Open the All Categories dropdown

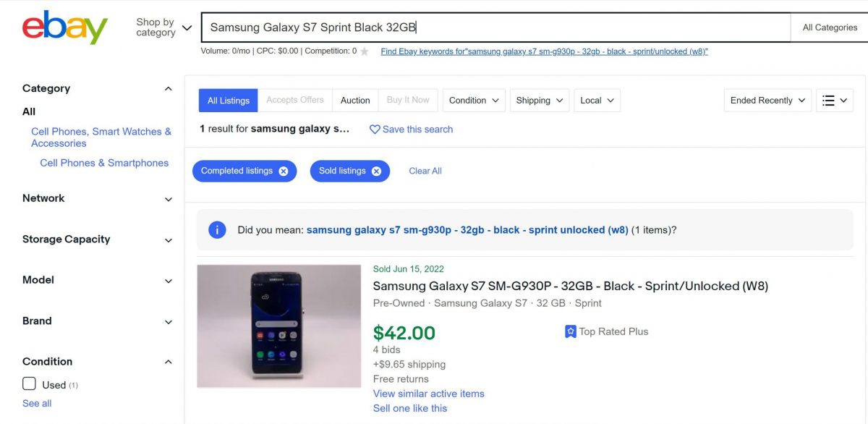coord(828,27)
